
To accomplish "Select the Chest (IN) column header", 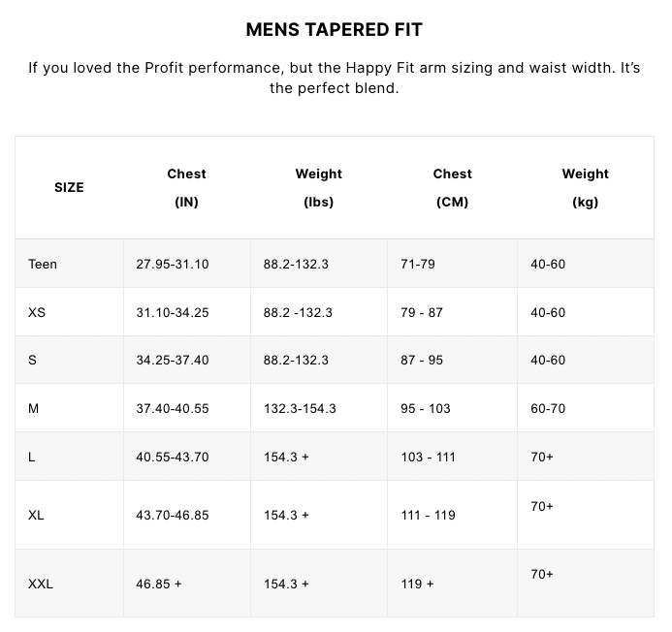I will pos(186,188).
